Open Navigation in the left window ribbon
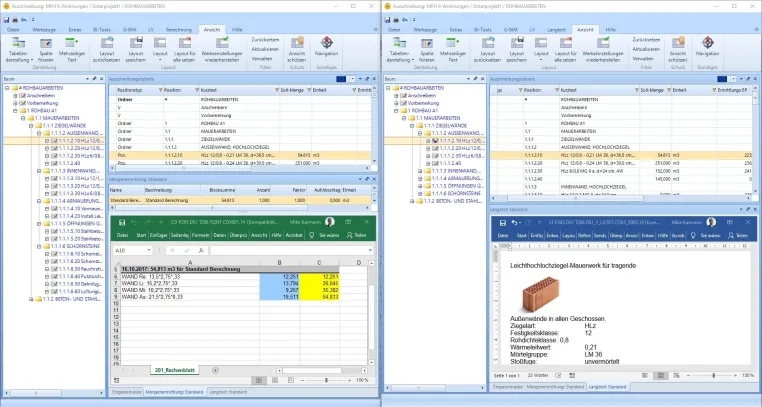 327,47
